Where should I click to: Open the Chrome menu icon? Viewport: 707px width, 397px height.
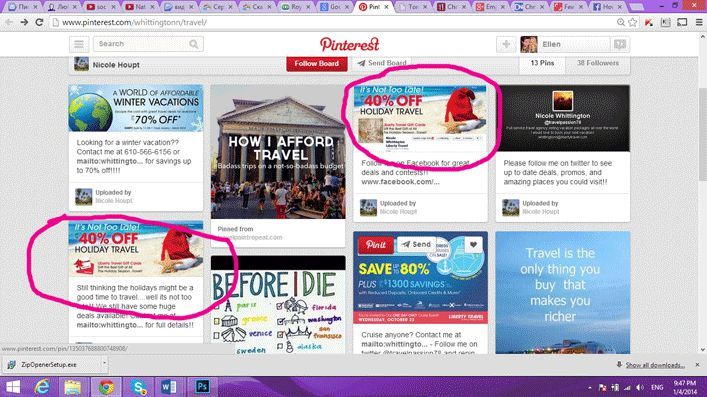[x=699, y=22]
